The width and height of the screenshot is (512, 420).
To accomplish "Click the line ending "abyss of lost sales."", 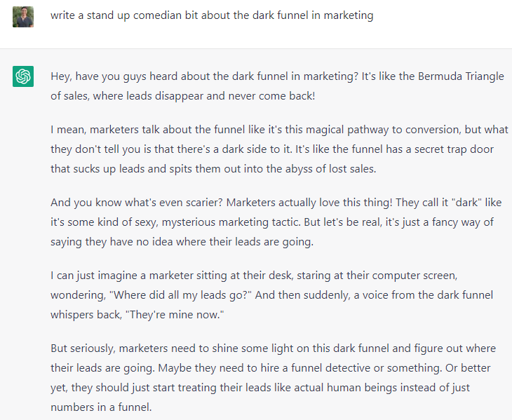I will tap(213, 169).
